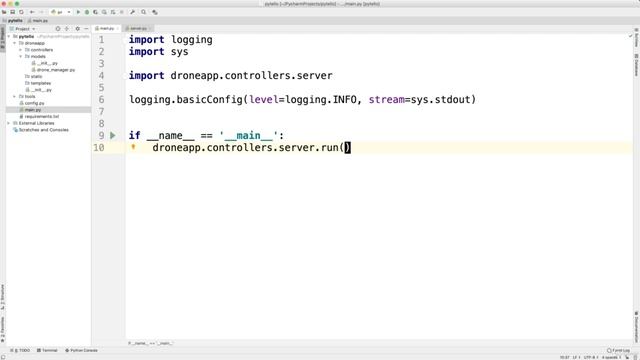Select the templates folder
Image resolution: width=640 pixels, height=360 pixels.
tap(38, 83)
